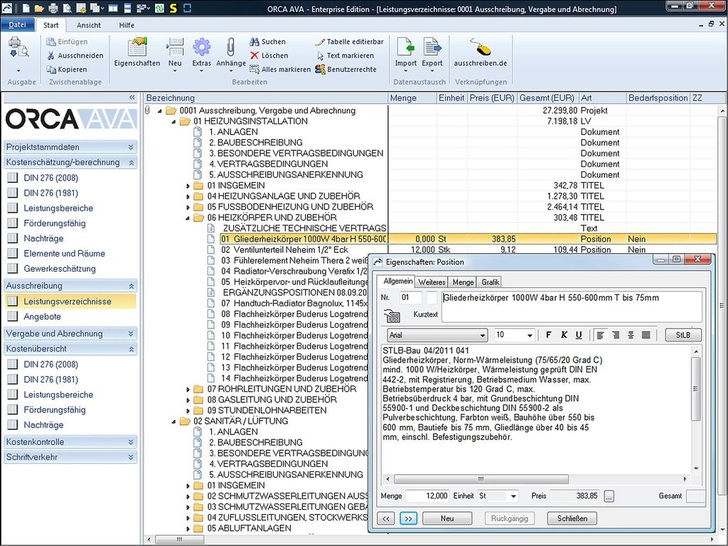The height and width of the screenshot is (546, 728).
Task: Collapse the sidebar with the double chevron
Action: pyautogui.click(x=132, y=98)
